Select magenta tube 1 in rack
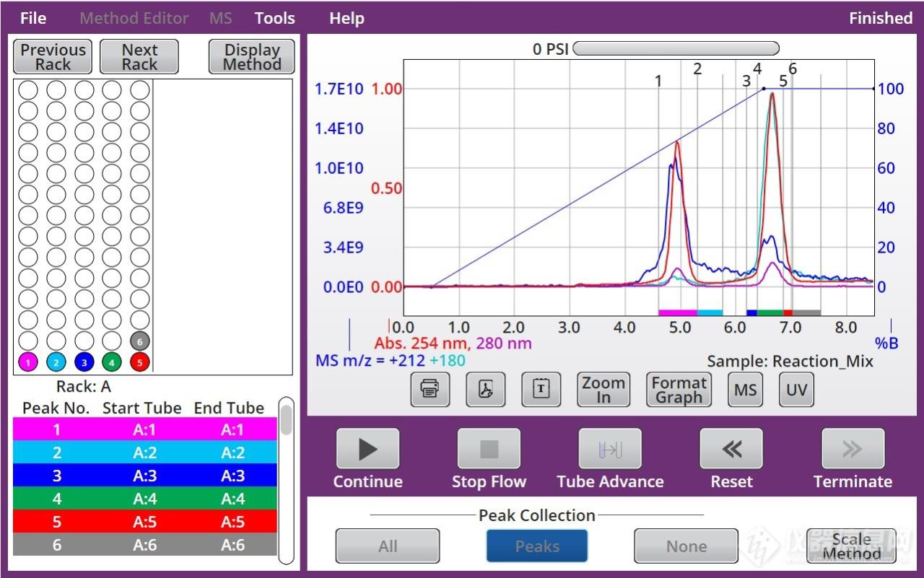Image resolution: width=924 pixels, height=578 pixels. coord(27,362)
